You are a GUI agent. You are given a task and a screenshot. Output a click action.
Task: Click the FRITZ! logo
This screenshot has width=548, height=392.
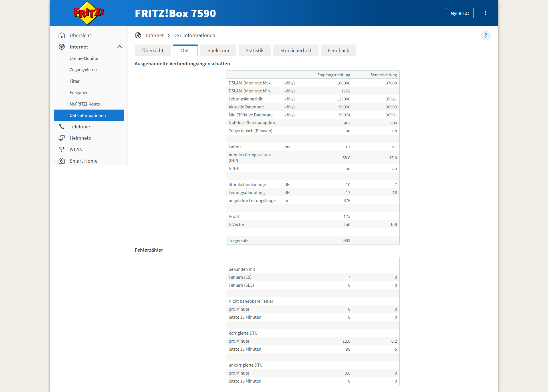coord(89,13)
